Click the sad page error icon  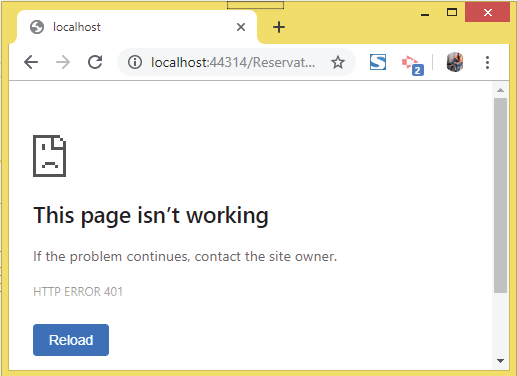click(x=49, y=156)
